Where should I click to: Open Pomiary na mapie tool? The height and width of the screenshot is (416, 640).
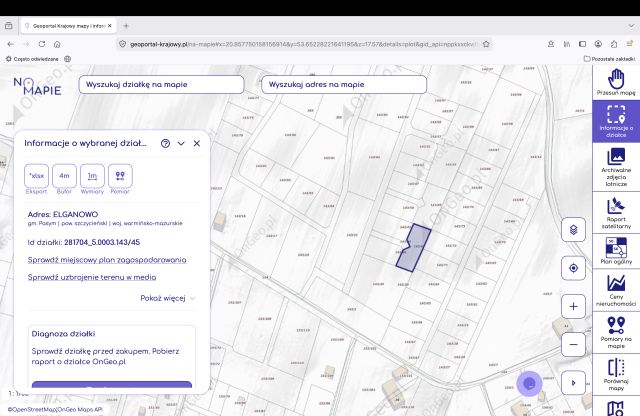(616, 332)
